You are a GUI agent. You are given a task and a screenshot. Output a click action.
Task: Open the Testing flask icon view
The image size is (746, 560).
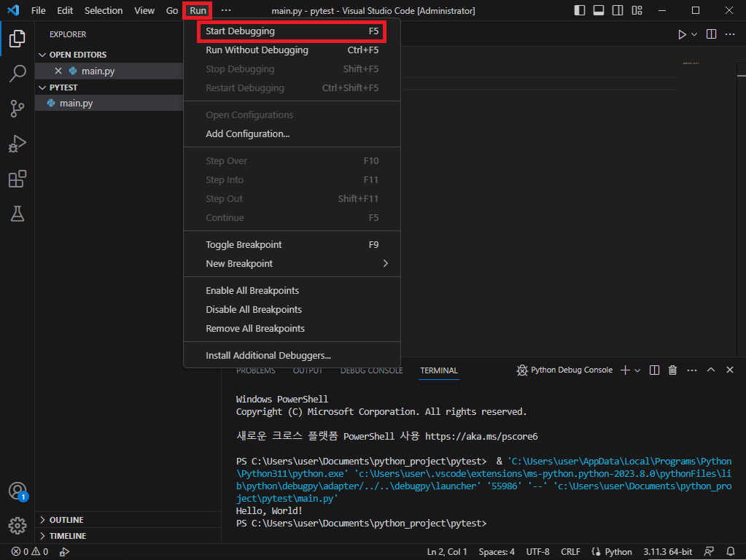tap(17, 214)
